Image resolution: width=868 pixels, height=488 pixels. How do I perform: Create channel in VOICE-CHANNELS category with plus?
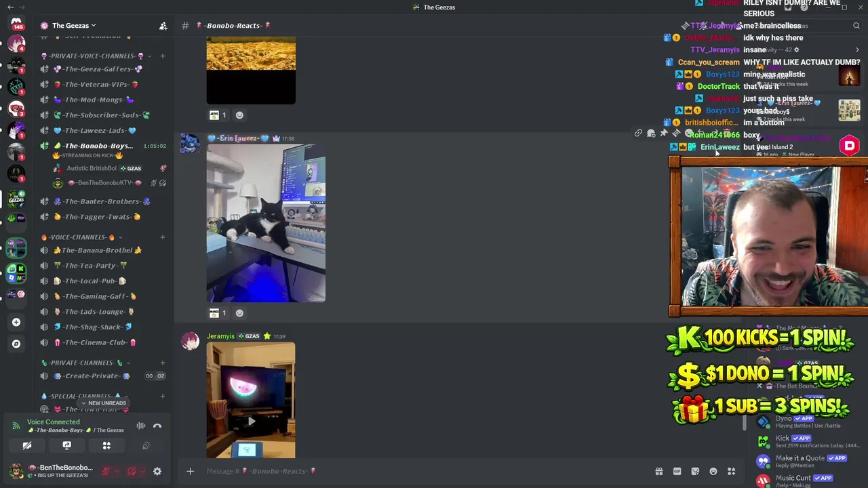pos(162,237)
